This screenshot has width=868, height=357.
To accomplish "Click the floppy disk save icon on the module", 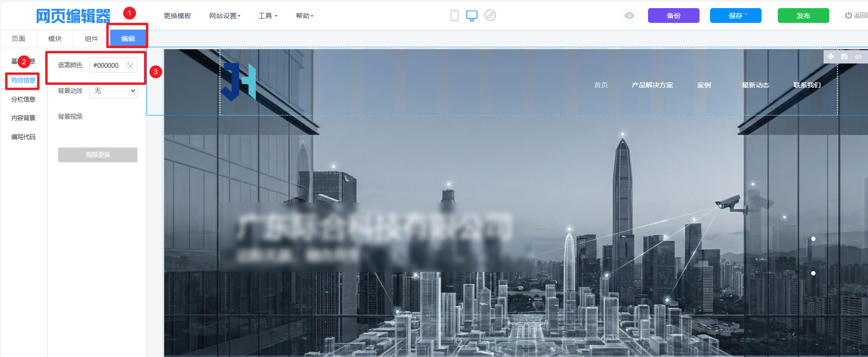I will [x=844, y=57].
